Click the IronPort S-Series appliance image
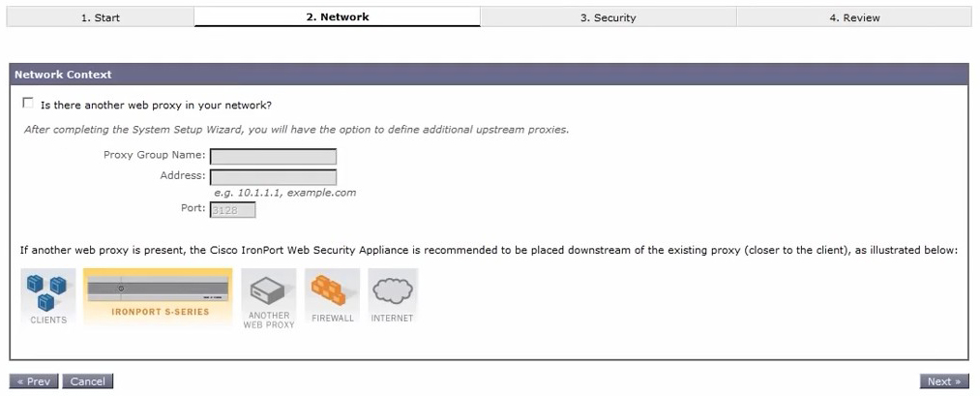Viewport: 980px width, 396px height. [159, 287]
